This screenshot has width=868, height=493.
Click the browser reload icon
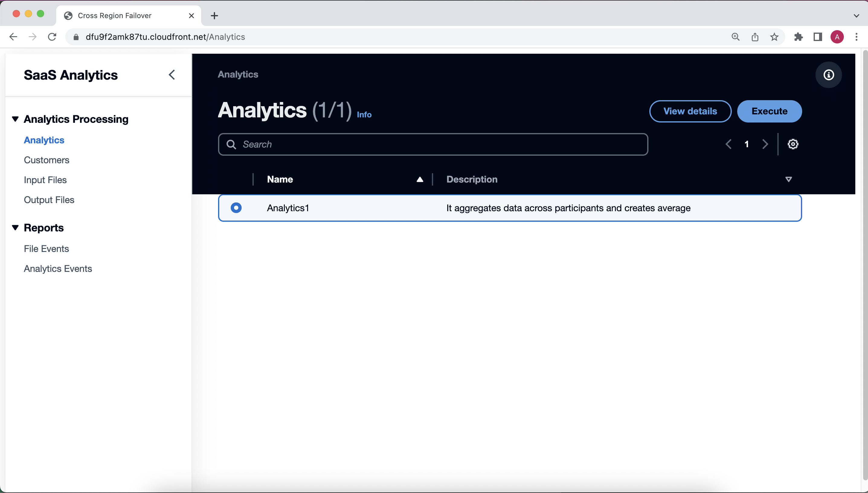tap(52, 37)
